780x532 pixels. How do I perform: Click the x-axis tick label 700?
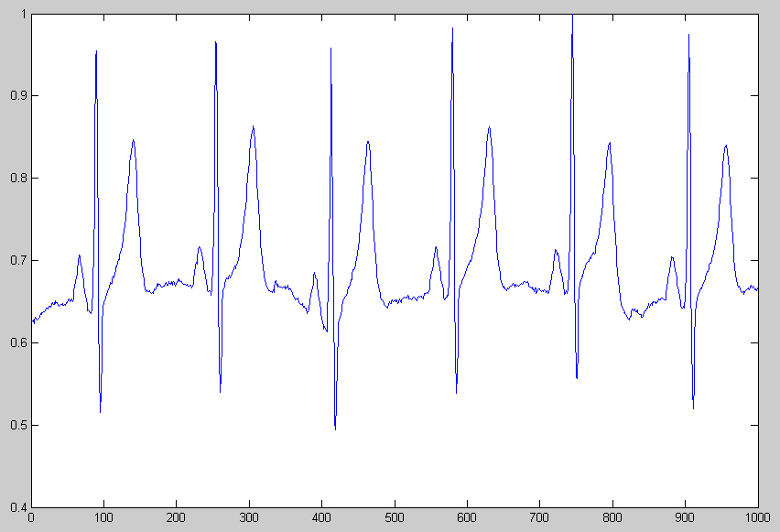point(540,517)
